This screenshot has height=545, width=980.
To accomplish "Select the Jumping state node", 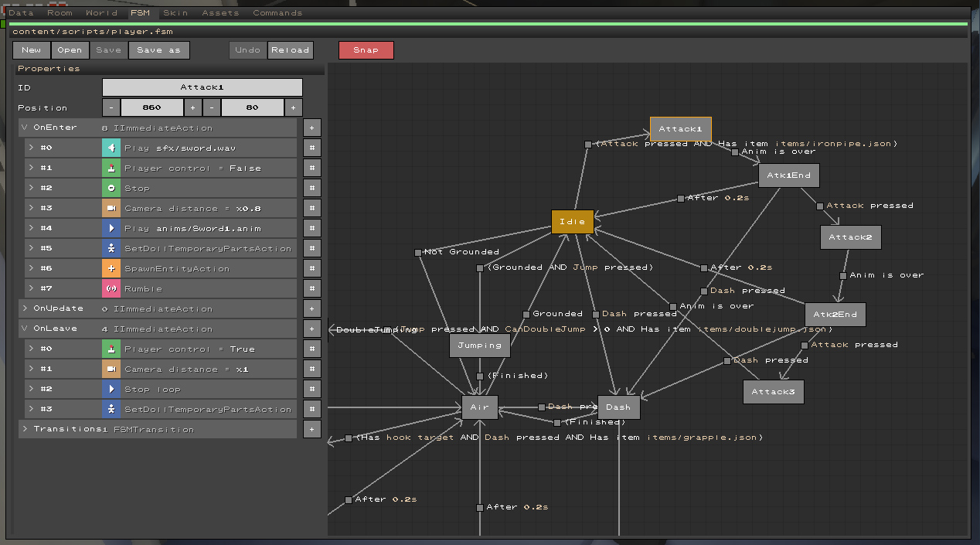I will (480, 346).
